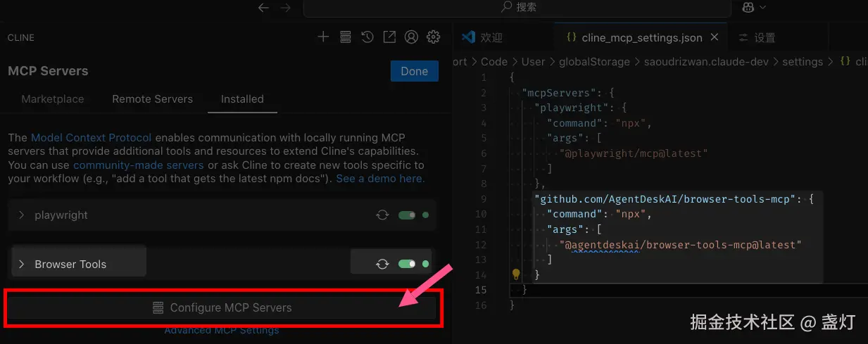Select saoudrizwan.claude-dev in the breadcrumb
The image size is (868, 344).
point(706,62)
